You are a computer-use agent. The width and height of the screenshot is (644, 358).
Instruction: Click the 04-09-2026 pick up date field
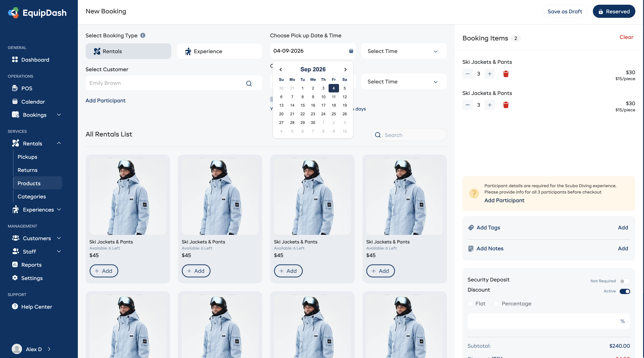(x=313, y=51)
